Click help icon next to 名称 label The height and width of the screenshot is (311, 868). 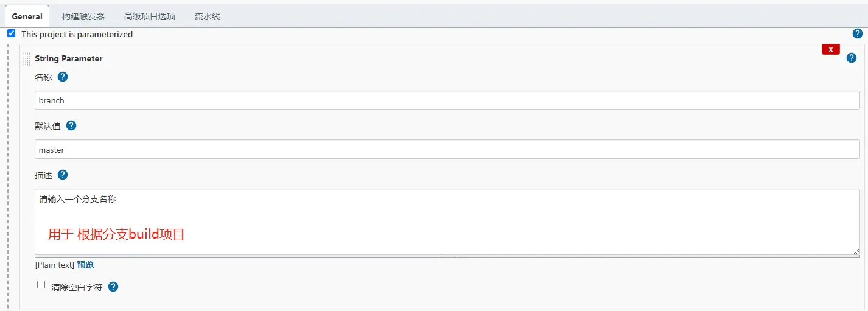(63, 77)
